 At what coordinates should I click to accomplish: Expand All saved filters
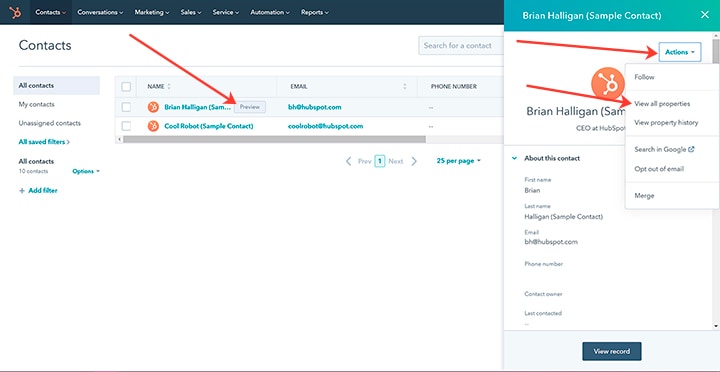[x=44, y=142]
